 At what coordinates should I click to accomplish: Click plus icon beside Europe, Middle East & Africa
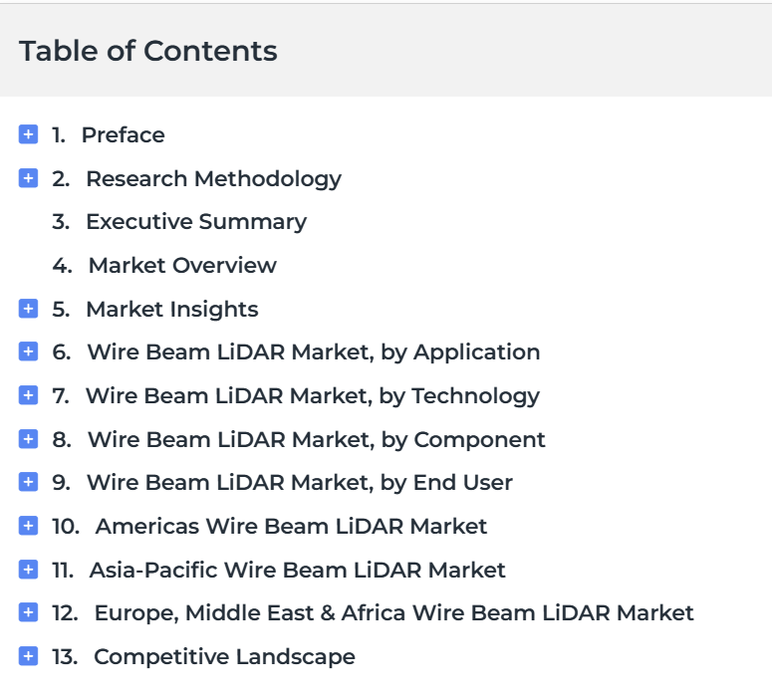(28, 612)
